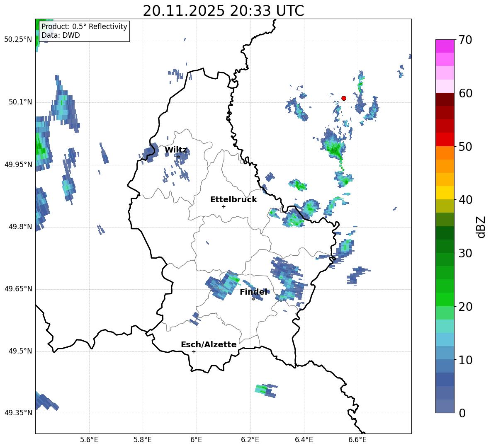491x448 pixels.
Task: Click the 50.1°N latitude label
Action: coord(20,102)
